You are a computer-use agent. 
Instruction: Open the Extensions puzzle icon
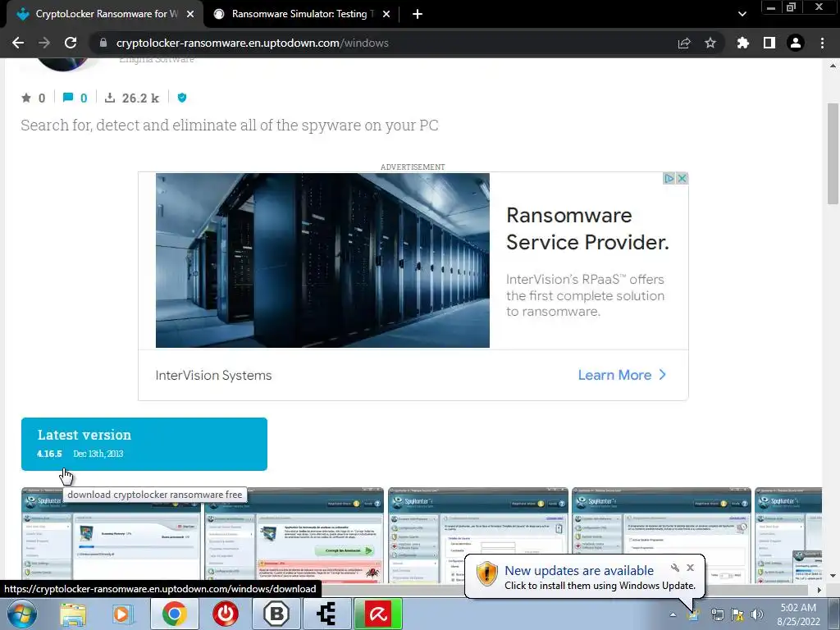[x=742, y=43]
